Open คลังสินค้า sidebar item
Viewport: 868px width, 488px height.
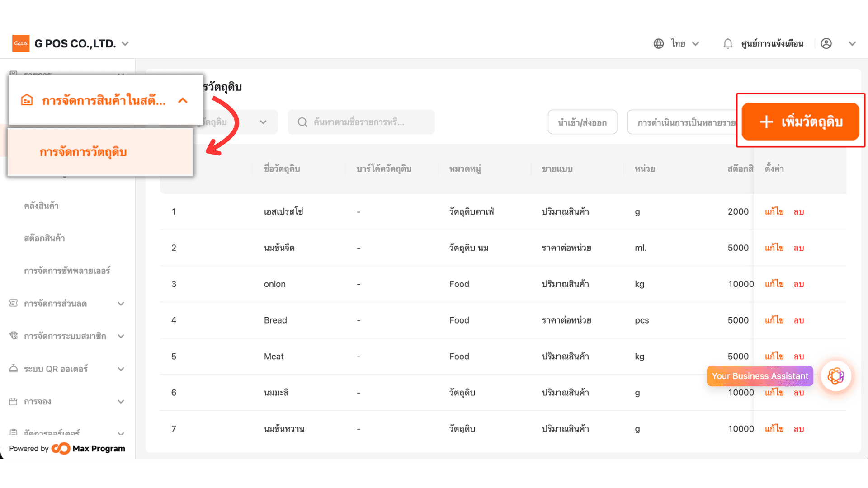[42, 206]
